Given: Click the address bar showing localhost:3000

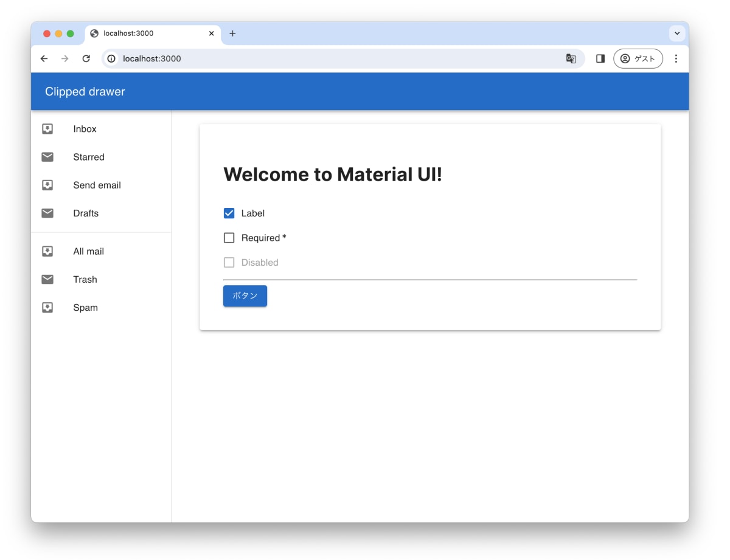Looking at the screenshot, I should (343, 58).
